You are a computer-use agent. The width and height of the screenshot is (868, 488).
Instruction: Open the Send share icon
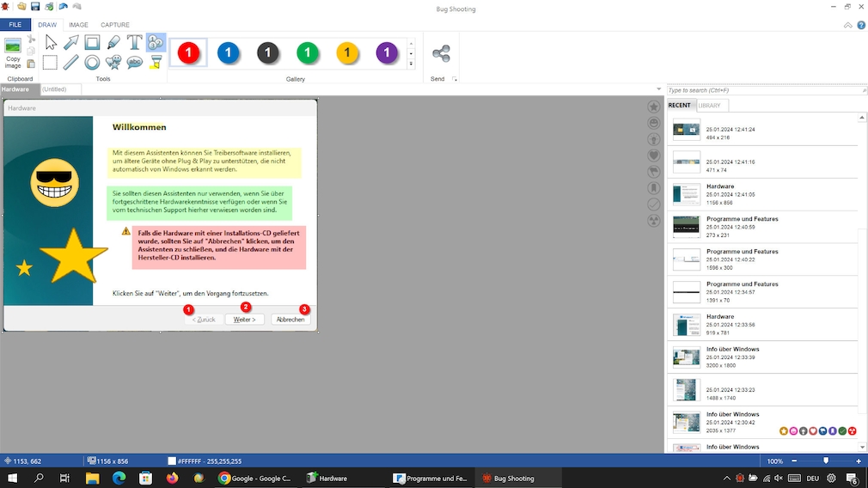click(x=441, y=54)
